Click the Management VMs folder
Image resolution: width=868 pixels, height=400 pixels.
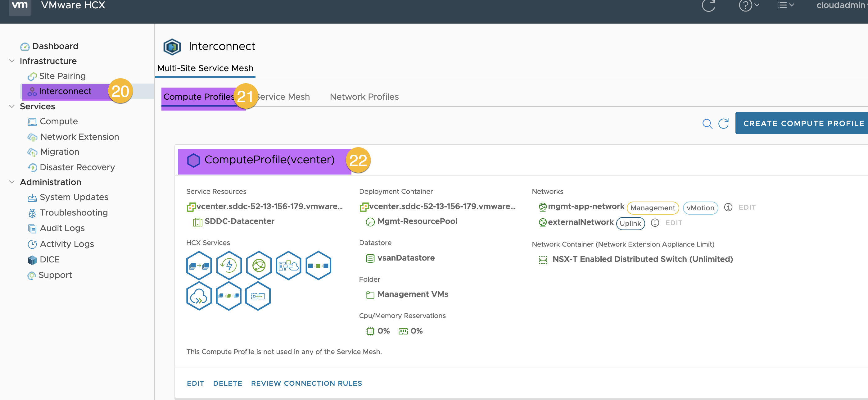(x=407, y=294)
